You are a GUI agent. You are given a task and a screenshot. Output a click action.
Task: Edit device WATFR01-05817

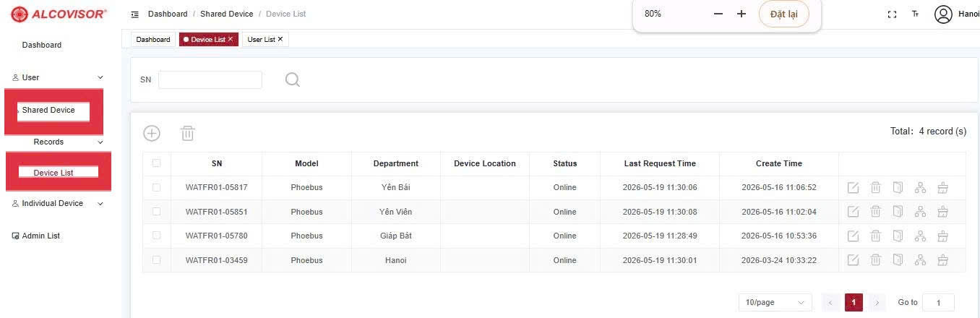coord(853,188)
